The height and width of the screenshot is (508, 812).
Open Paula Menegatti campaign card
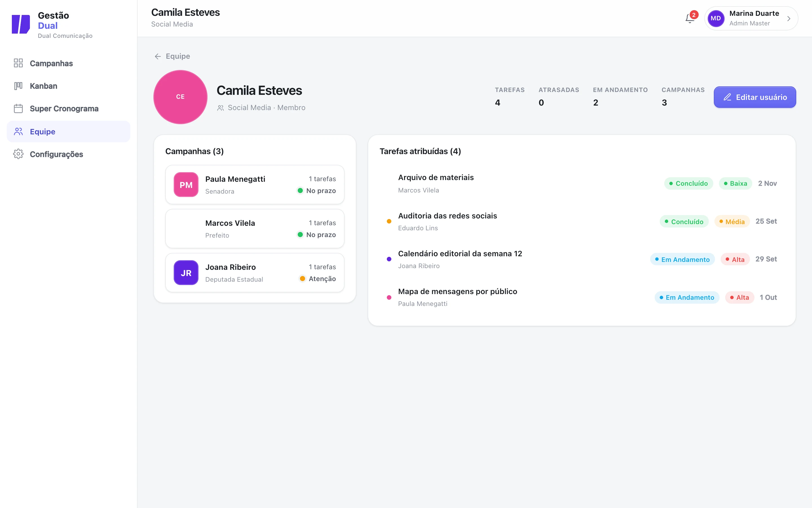coord(255,185)
